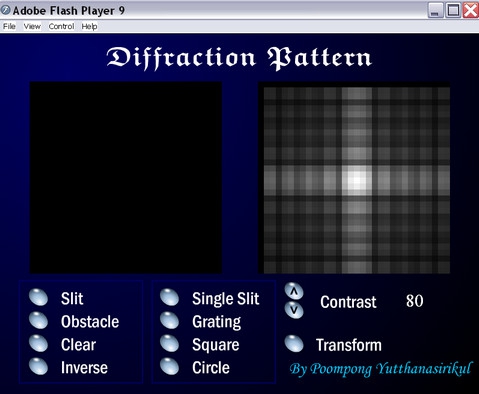Close the Adobe Flash Player window

(471, 10)
